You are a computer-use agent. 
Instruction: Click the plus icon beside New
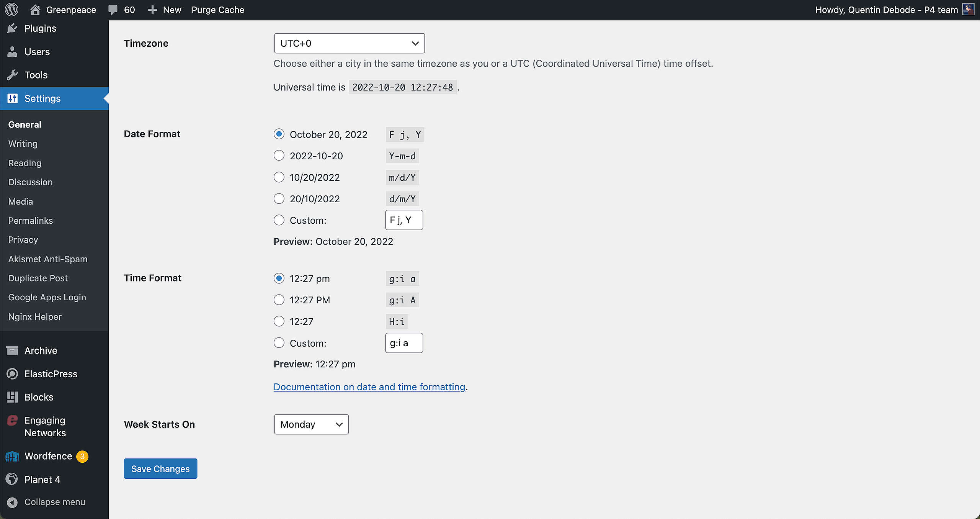(152, 10)
